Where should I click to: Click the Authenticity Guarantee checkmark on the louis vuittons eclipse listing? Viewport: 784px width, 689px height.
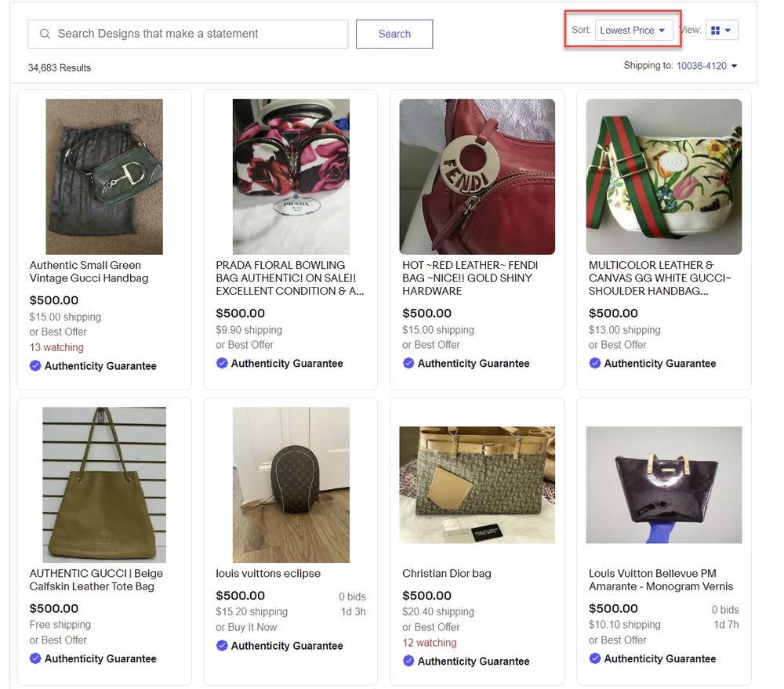(x=223, y=646)
